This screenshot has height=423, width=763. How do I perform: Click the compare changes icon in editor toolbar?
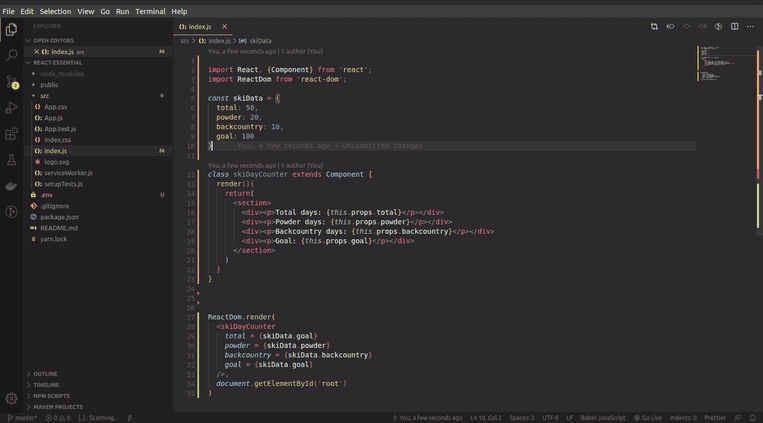[x=654, y=27]
